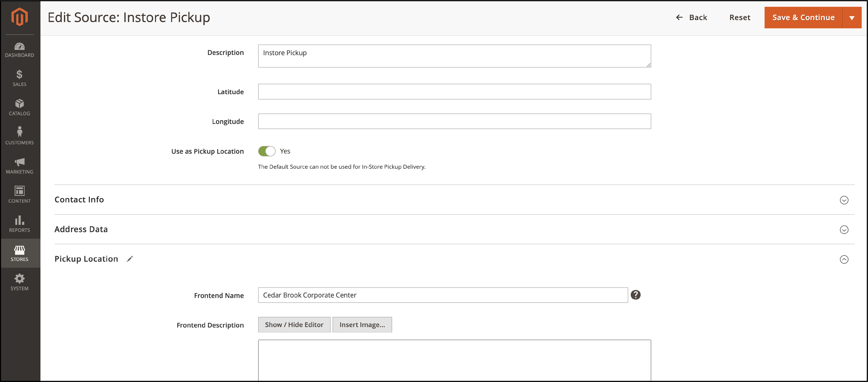Click the Stores menu item
Viewport: 868px width, 382px height.
tap(19, 253)
